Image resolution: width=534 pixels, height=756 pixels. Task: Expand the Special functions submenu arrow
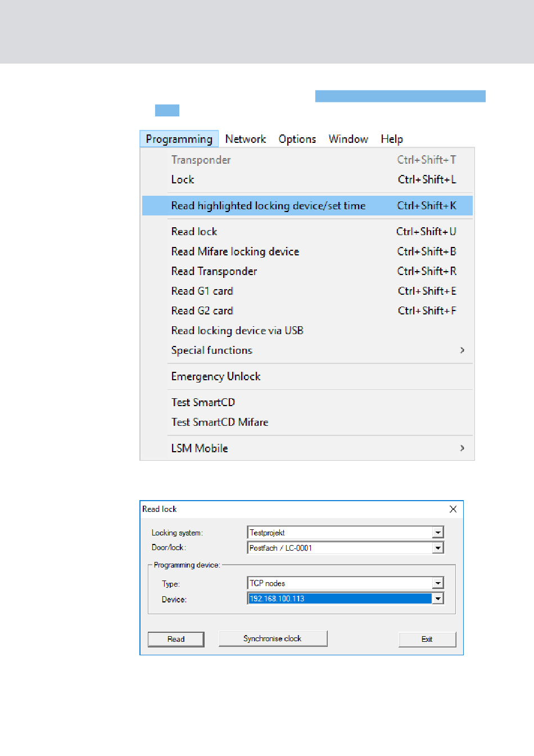click(462, 350)
